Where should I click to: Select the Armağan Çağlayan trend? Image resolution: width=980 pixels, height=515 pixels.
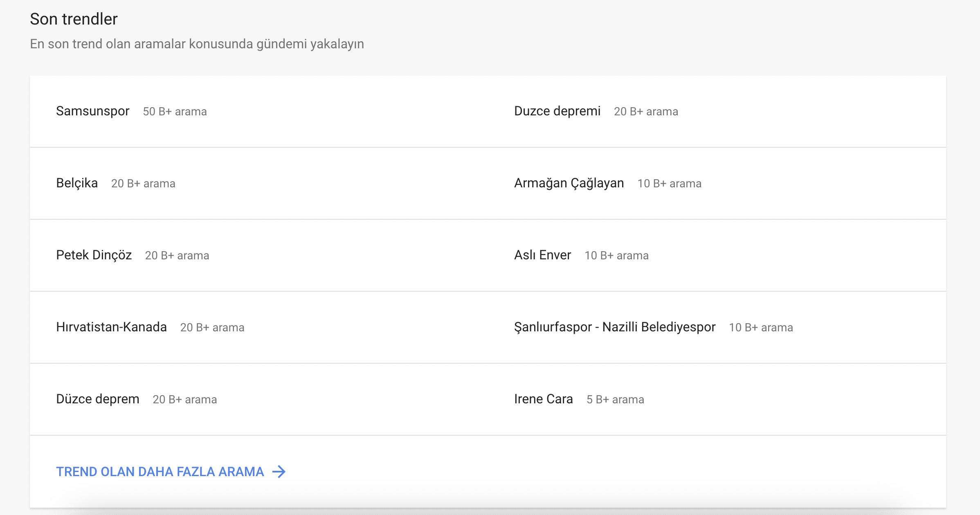pyautogui.click(x=569, y=183)
